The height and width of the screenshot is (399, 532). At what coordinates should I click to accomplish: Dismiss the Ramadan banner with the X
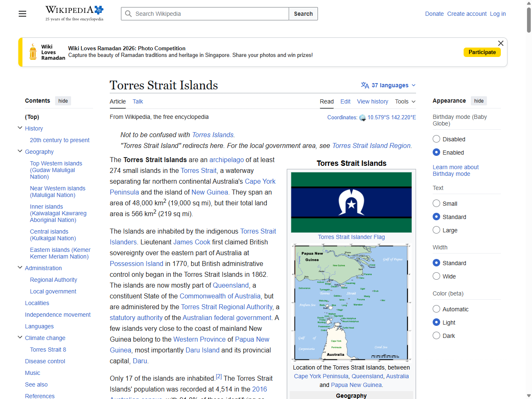tap(500, 43)
